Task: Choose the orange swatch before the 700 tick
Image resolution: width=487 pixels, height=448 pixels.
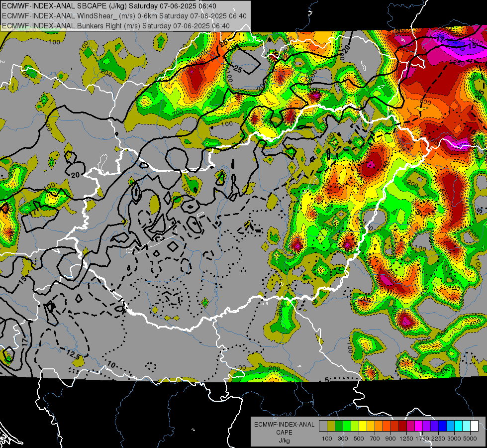Action: tap(379, 426)
